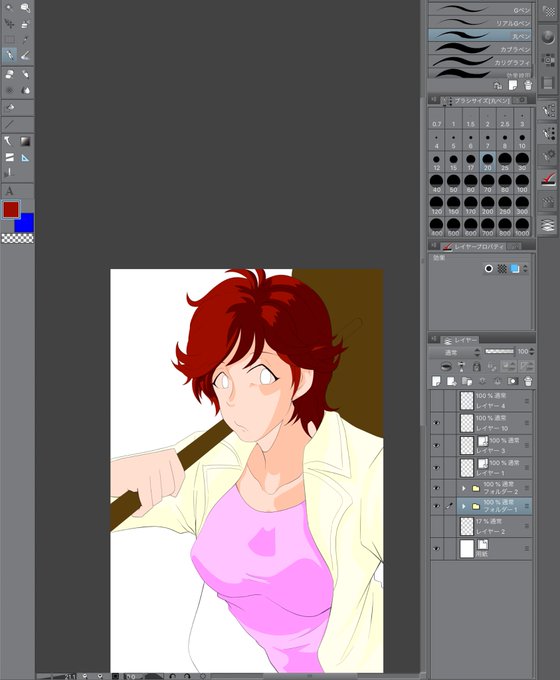Image resolution: width=560 pixels, height=680 pixels.
Task: Set brush size to 100
Action: coord(522,183)
